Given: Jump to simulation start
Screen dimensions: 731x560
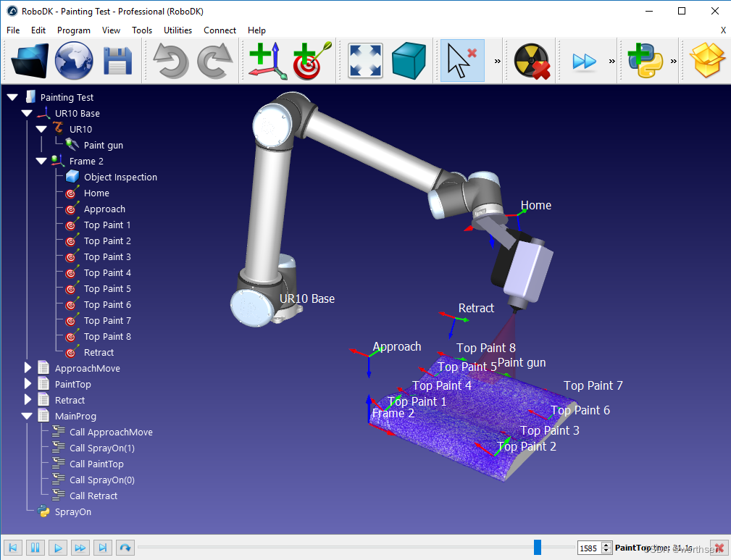Looking at the screenshot, I should tap(13, 548).
